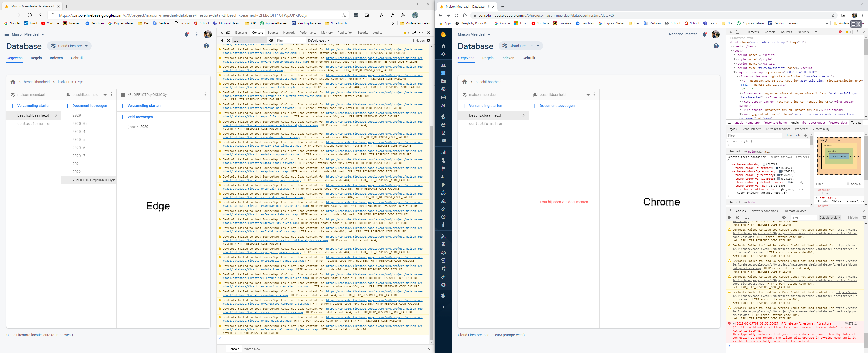Open Firebase project settings gear in sidebar

click(443, 54)
